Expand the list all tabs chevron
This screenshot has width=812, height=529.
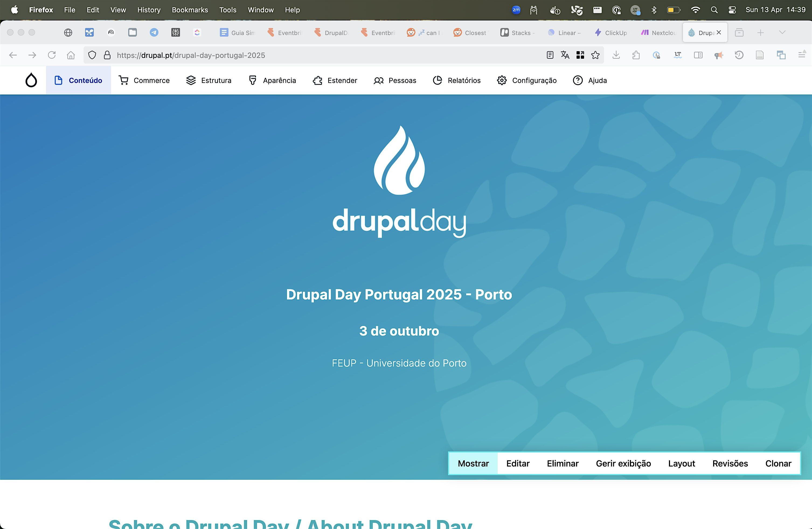click(782, 32)
